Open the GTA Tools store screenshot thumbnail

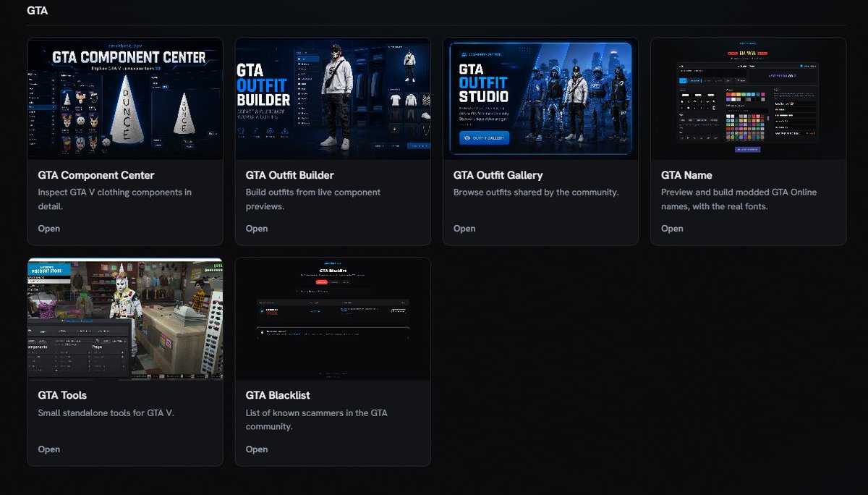(x=125, y=319)
